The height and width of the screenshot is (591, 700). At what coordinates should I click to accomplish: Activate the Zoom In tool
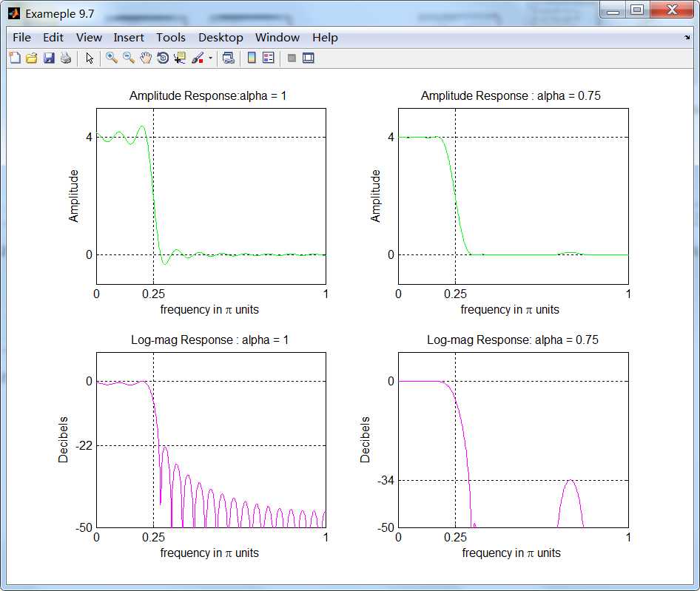[112, 58]
